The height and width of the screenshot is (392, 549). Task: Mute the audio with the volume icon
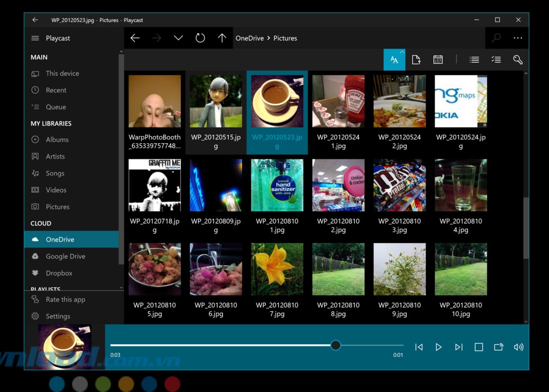tap(519, 347)
